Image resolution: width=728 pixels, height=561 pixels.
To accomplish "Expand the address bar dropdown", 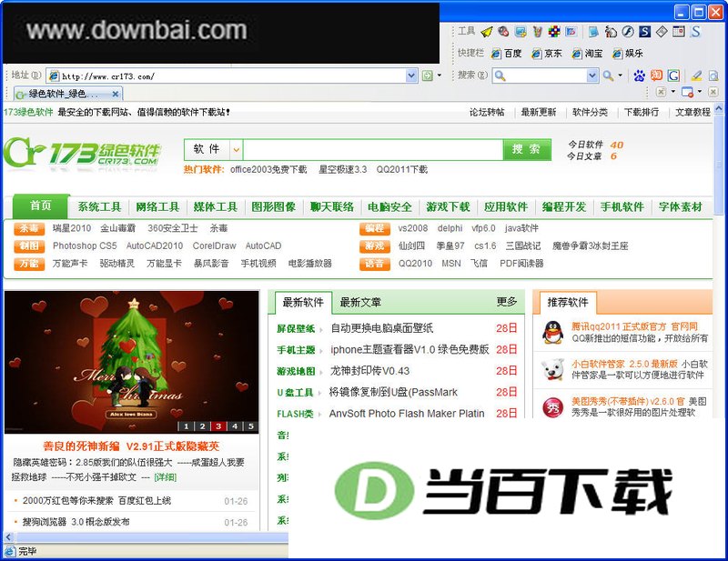I will [411, 75].
